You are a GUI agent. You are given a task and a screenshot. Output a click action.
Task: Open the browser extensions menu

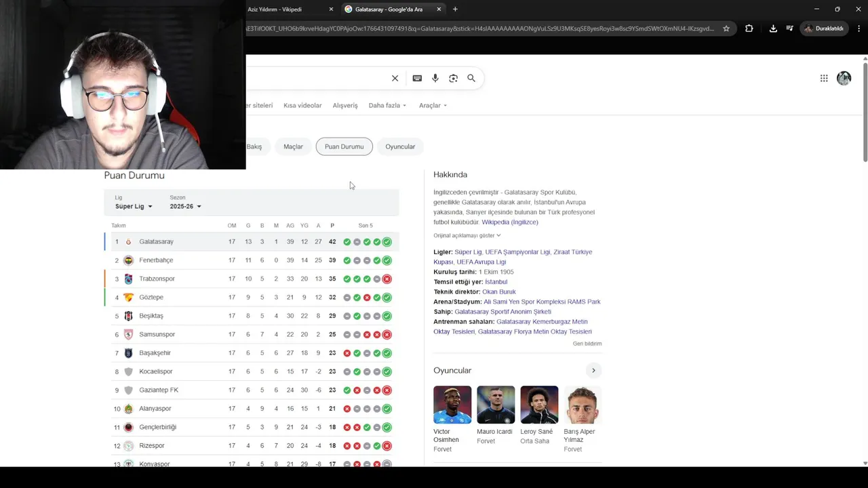coord(749,28)
